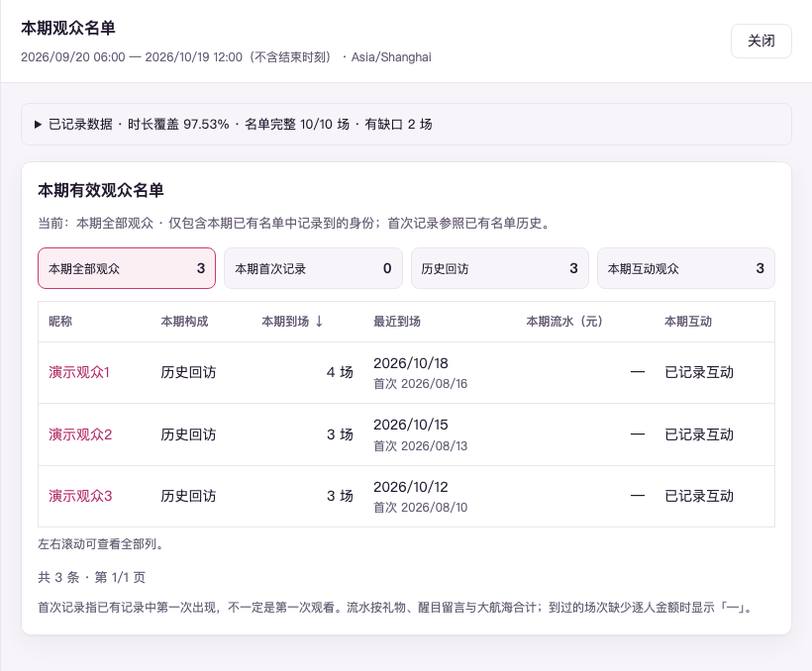Image resolution: width=812 pixels, height=671 pixels.
Task: Click the 4 场 attendance cell
Action: (340, 372)
